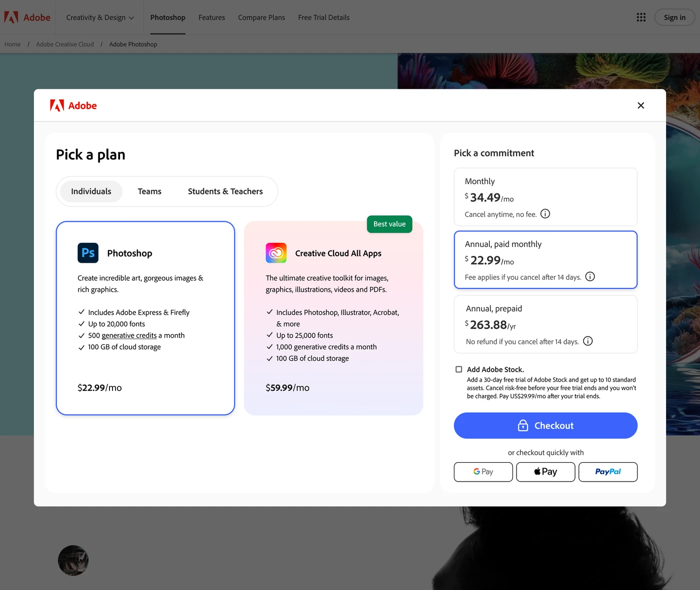This screenshot has width=700, height=590.
Task: Click the '100 GB of cloud storage' Photoshop feature
Action: [x=124, y=347]
